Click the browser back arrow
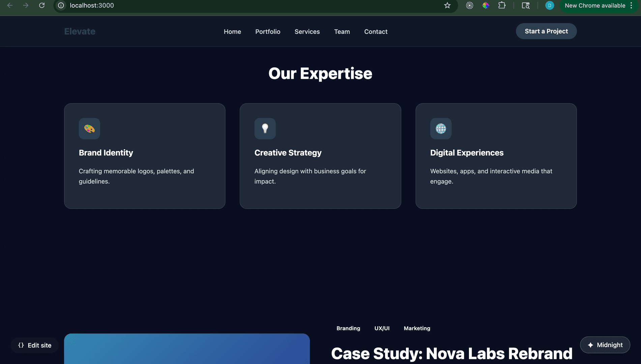 [x=10, y=5]
